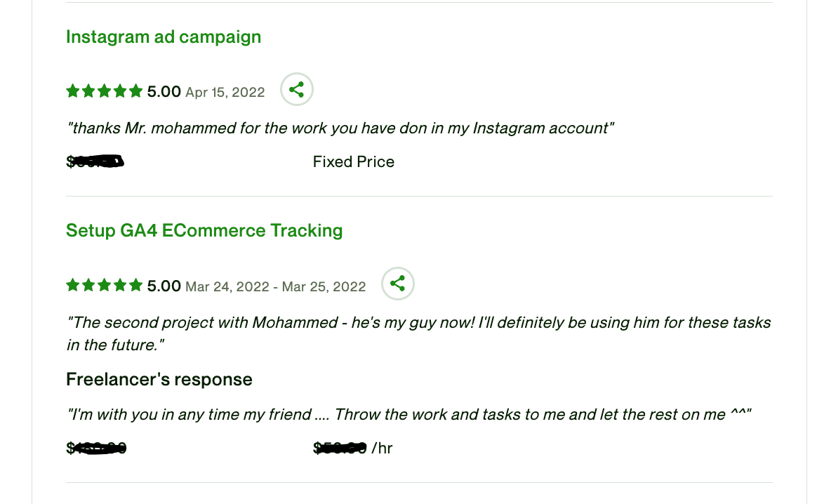Viewport: 817px width, 504px height.
Task: Click the 5.00 score beside Apr 15, 2022
Action: [164, 91]
